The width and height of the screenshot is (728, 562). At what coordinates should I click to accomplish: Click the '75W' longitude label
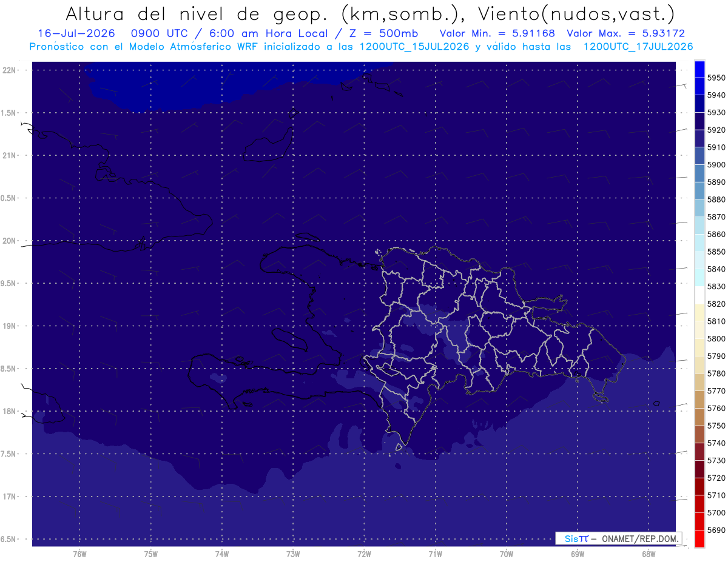[151, 554]
